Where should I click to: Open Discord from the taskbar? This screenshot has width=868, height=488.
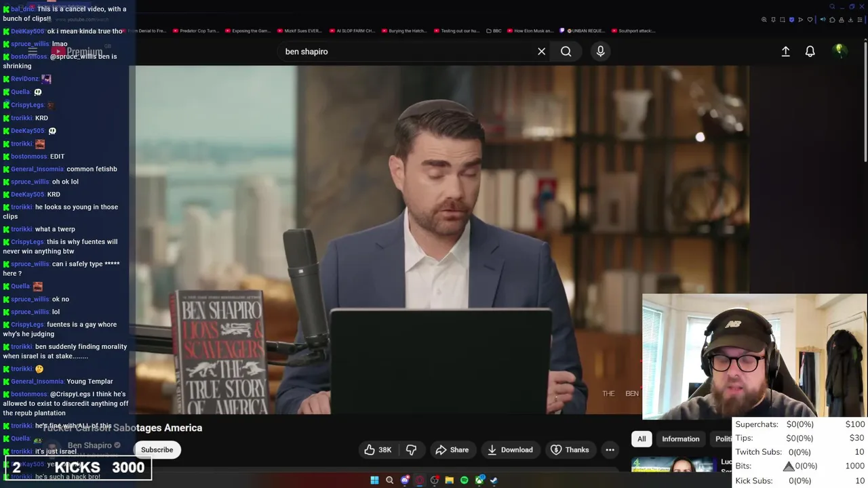pyautogui.click(x=405, y=480)
